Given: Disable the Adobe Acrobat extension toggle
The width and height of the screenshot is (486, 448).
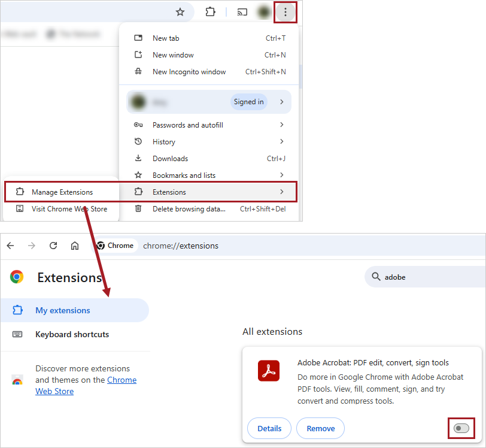Looking at the screenshot, I should point(461,428).
